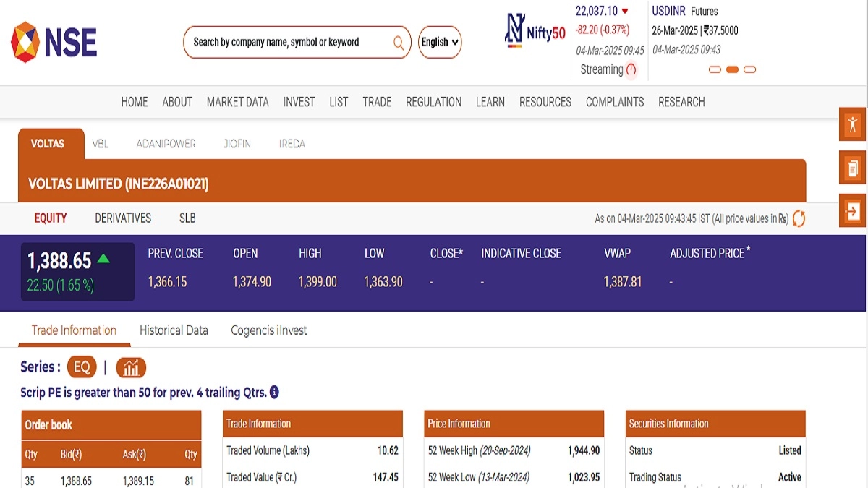Image resolution: width=868 pixels, height=488 pixels.
Task: Switch to the Historical Data tab
Action: 174,330
